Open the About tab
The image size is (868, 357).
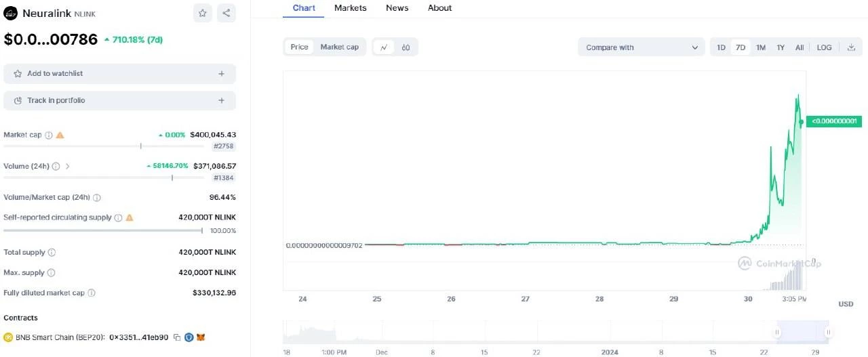[439, 8]
